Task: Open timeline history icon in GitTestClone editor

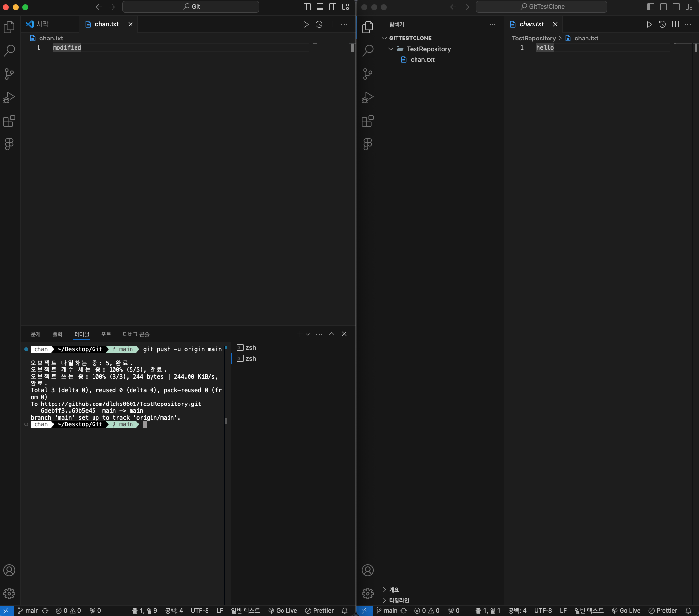Action: (x=662, y=24)
